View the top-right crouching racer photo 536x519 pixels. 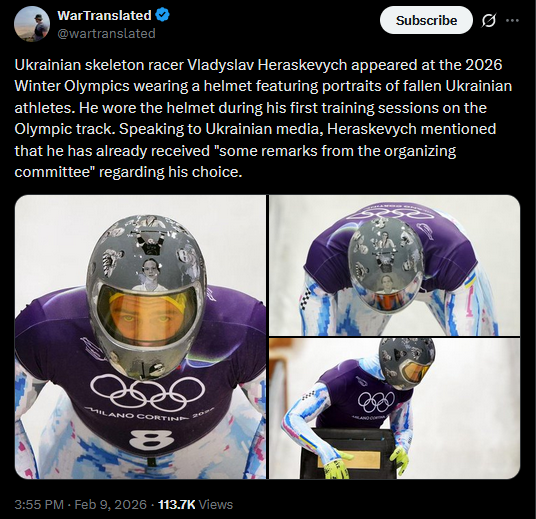click(x=394, y=265)
